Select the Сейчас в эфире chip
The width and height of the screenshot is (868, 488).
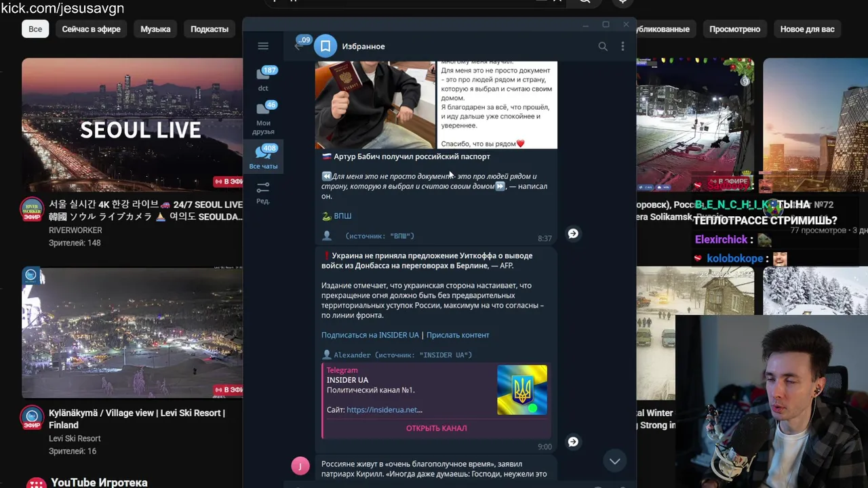[x=92, y=29]
